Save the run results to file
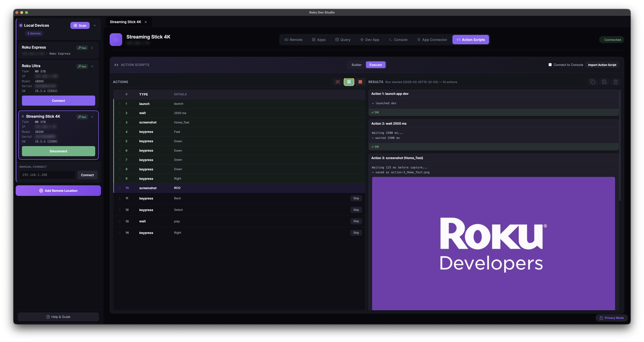Screen dimensions: 644x342 pos(604,82)
